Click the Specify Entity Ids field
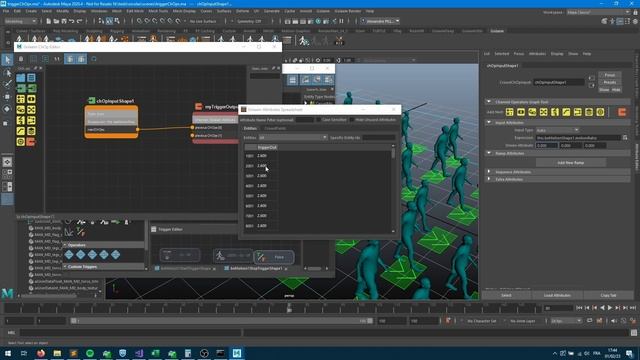The image size is (640, 360). (x=379, y=138)
